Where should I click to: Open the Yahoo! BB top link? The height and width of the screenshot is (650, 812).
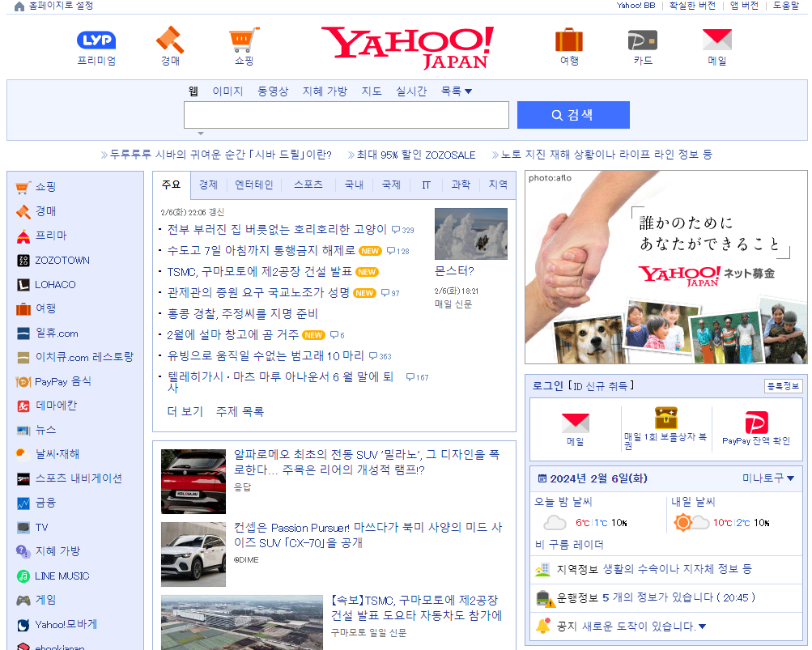pos(636,6)
